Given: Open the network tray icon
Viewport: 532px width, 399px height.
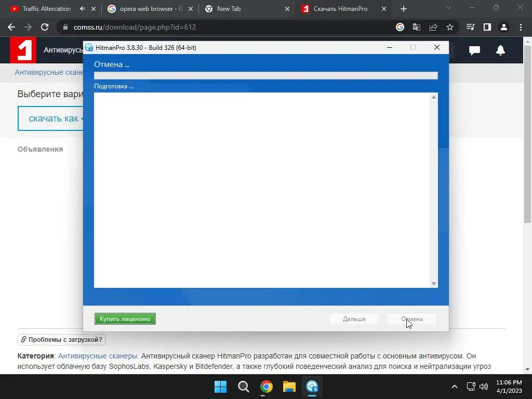Looking at the screenshot, I should click(x=471, y=387).
